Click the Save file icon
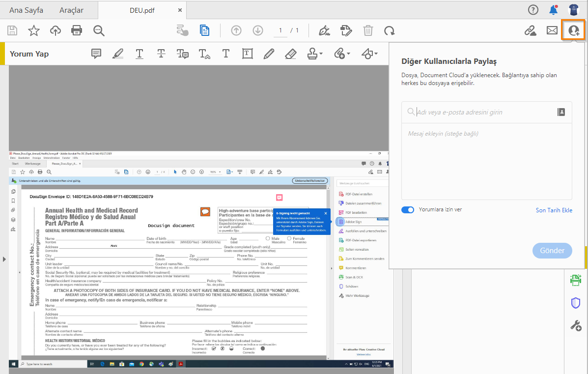 [x=12, y=30]
